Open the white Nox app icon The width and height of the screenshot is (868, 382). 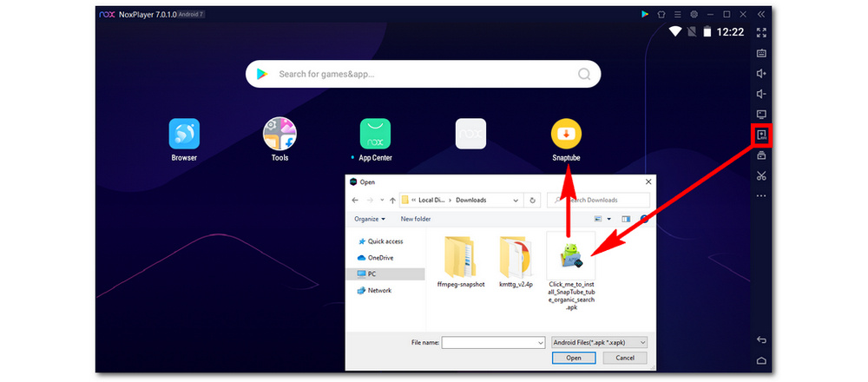(x=470, y=134)
